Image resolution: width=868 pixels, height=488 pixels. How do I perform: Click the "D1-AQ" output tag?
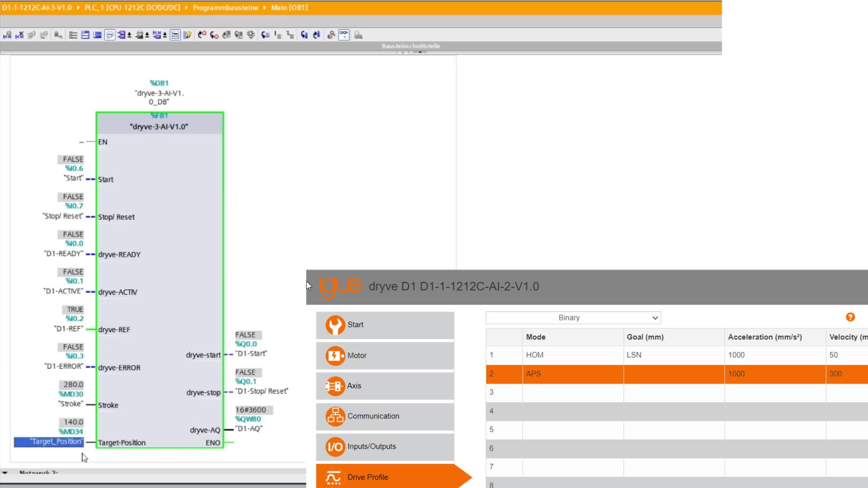(249, 428)
